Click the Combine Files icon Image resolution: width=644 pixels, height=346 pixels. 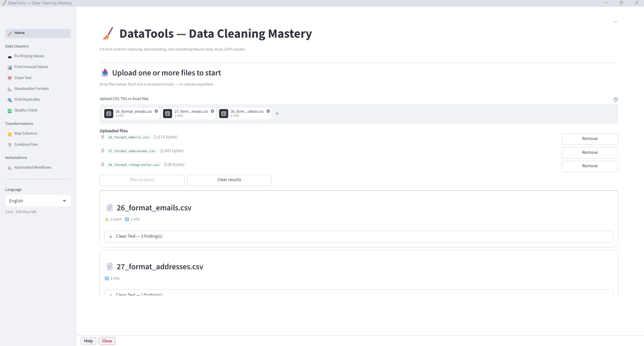pos(10,145)
